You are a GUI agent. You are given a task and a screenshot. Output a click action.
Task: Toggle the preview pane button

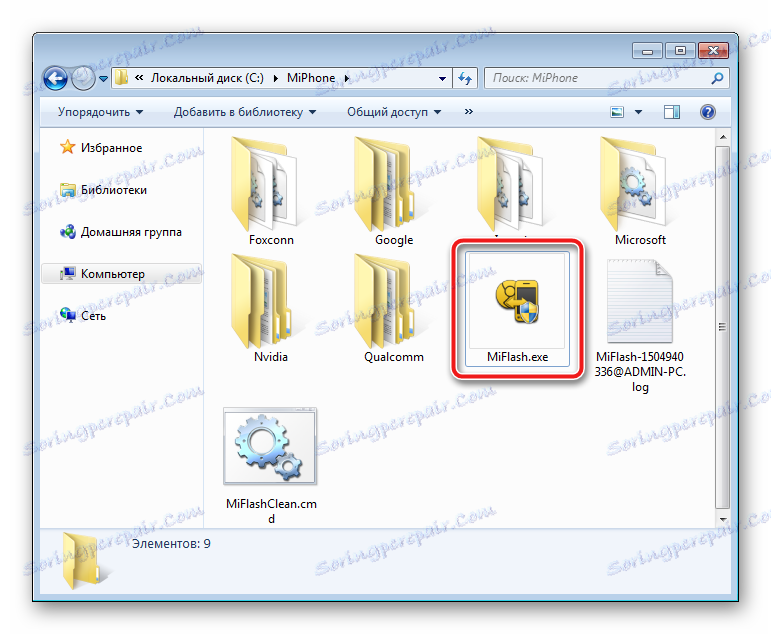coord(672,112)
